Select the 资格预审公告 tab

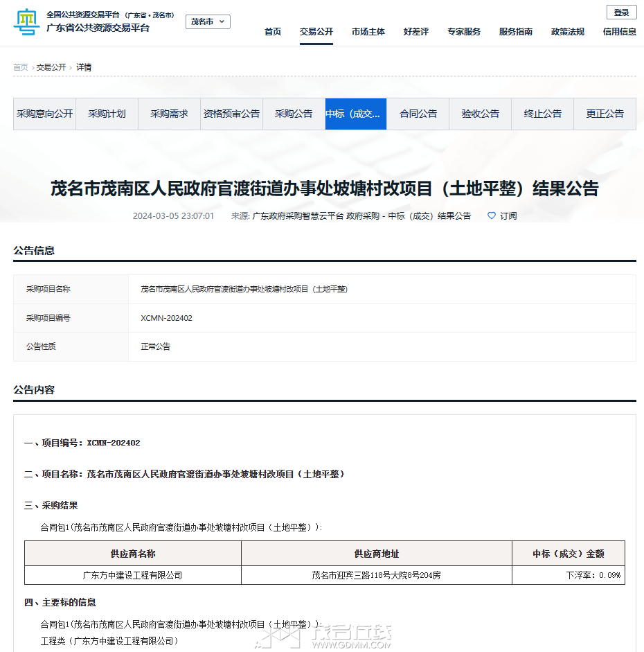[x=231, y=114]
